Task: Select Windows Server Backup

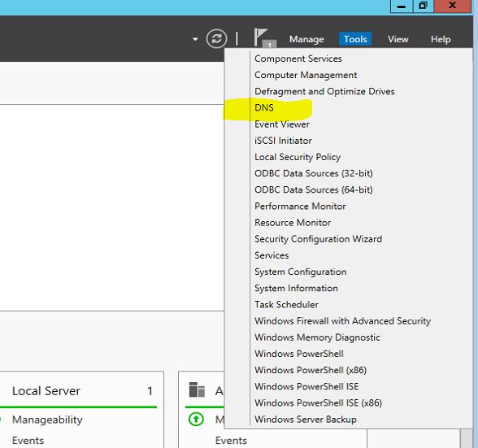Action: tap(306, 420)
